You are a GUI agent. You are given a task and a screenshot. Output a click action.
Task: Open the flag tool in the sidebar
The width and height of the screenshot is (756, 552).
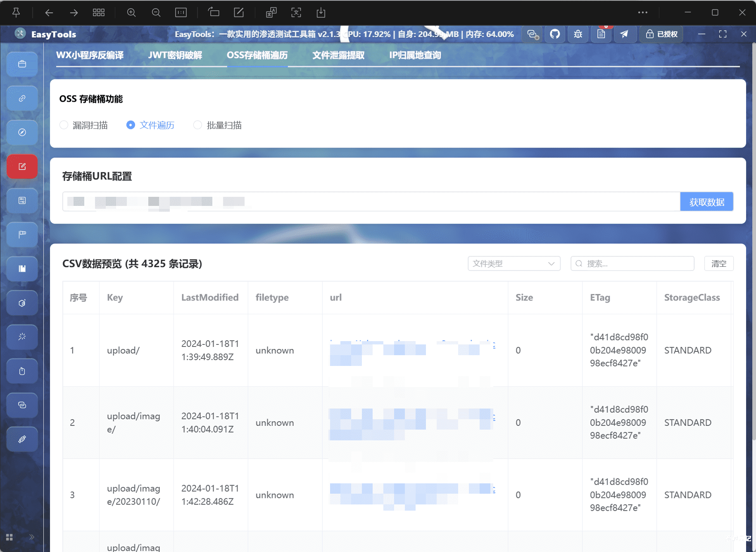[x=22, y=234]
